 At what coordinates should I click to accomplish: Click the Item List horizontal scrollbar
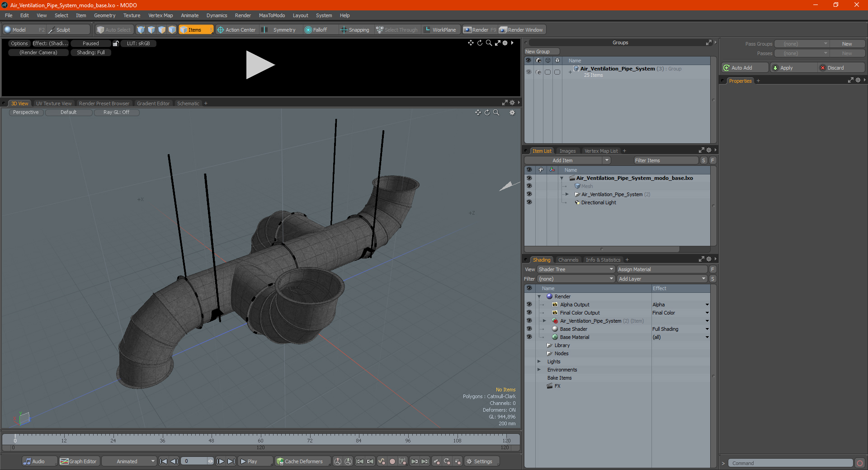602,249
